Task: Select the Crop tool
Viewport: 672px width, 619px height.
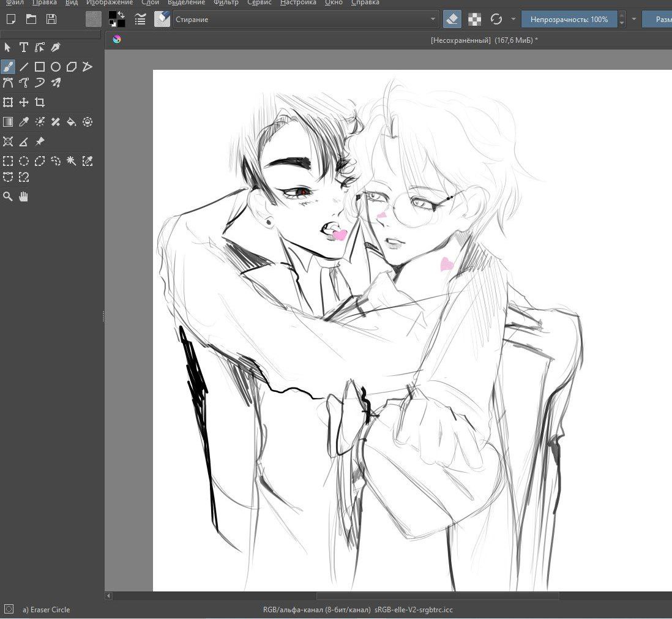Action: pos(39,102)
